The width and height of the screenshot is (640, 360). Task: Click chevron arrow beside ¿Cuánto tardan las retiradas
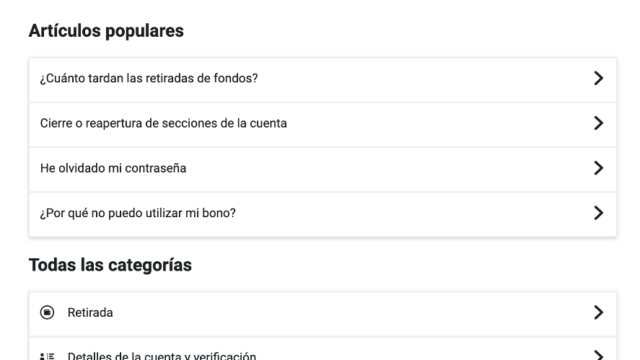[x=598, y=78]
